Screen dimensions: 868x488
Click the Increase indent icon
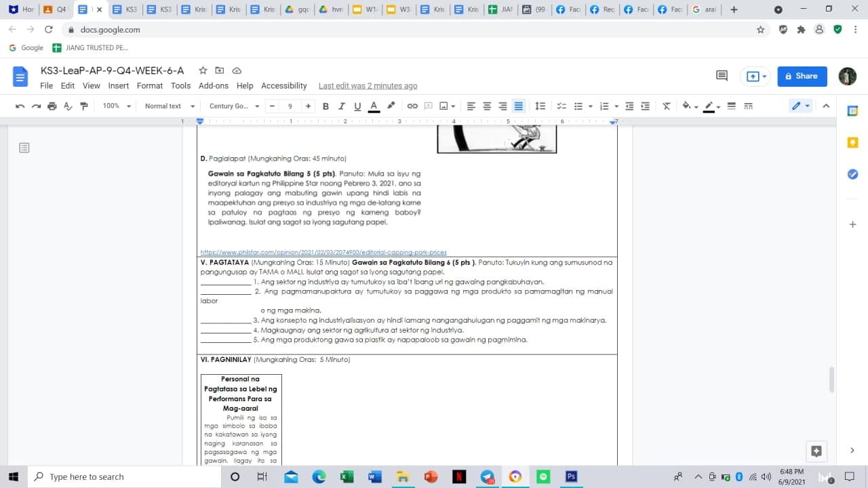[x=646, y=106]
